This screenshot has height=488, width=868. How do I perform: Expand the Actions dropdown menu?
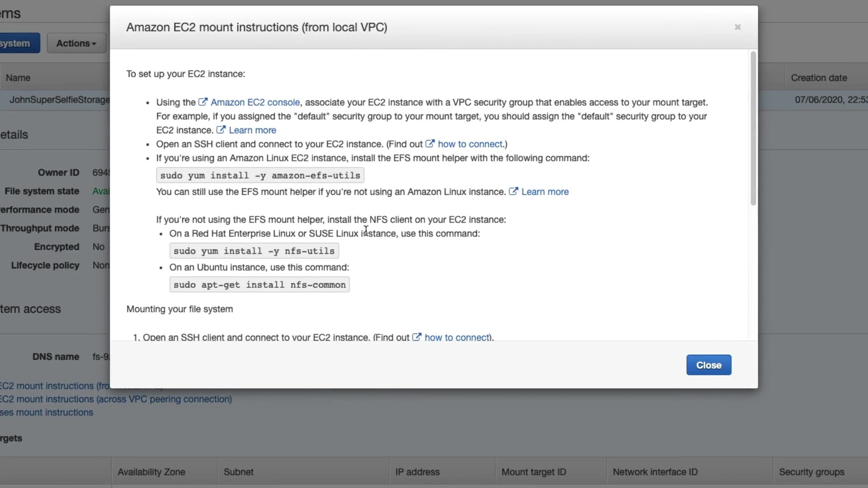[x=76, y=43]
